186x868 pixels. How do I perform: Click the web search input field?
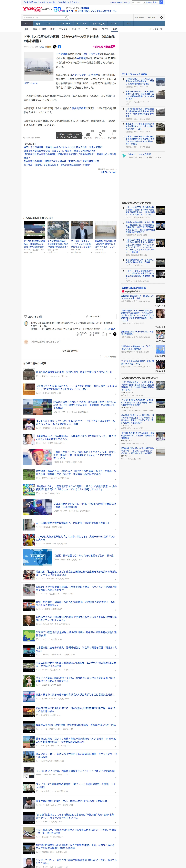(137, 2)
